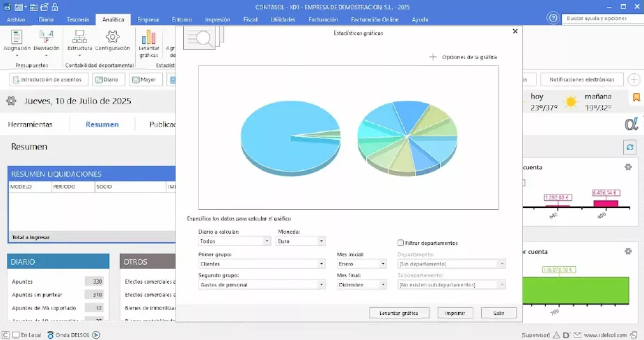Click the help question mark icon

click(x=553, y=19)
